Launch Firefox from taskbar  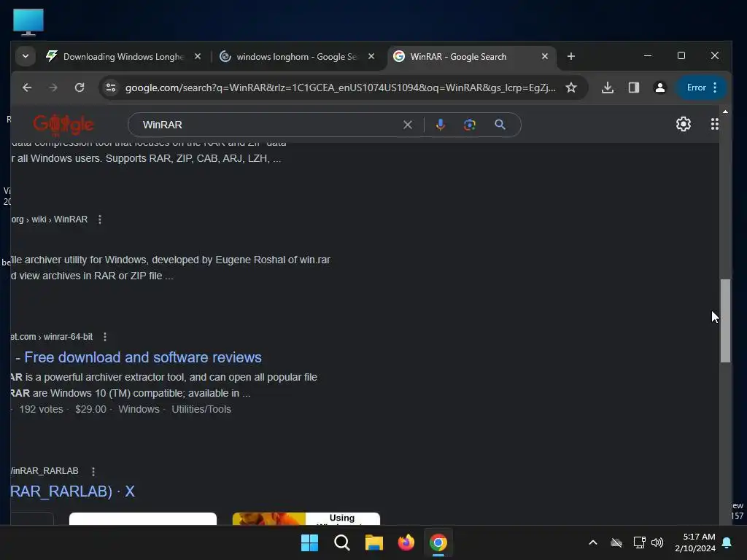(406, 542)
